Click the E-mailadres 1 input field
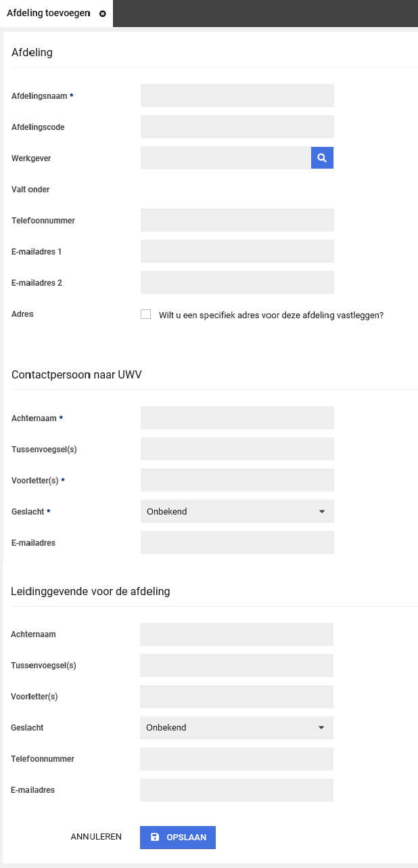418x868 pixels. (237, 251)
